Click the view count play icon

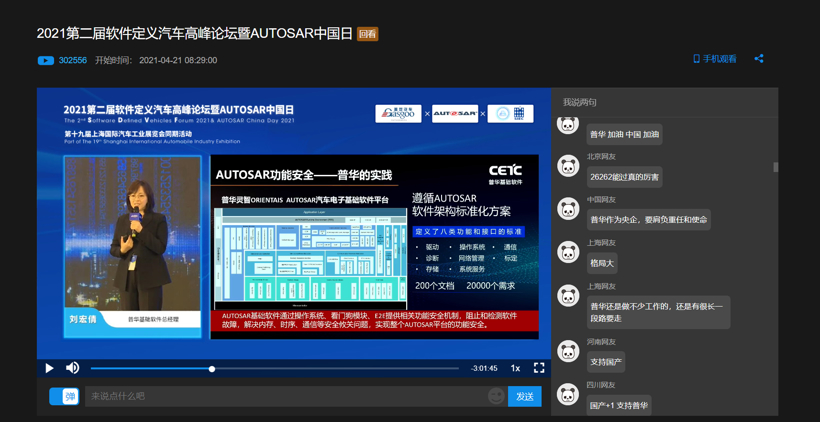[x=46, y=60]
